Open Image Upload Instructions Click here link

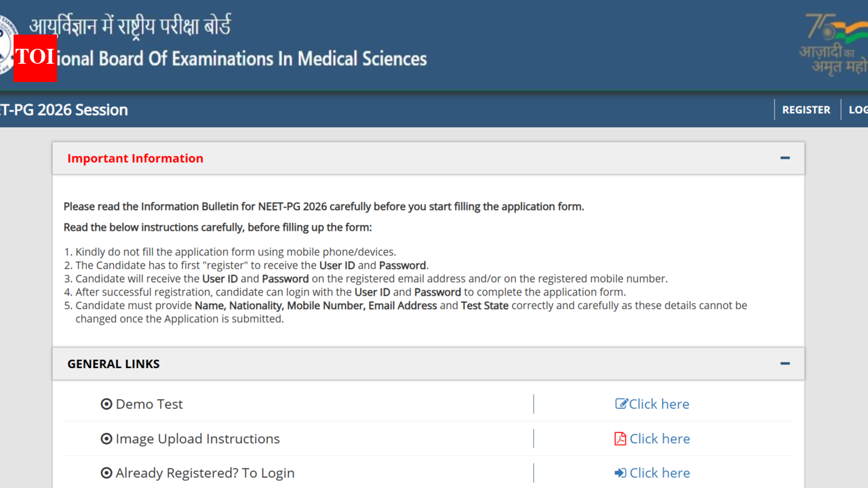click(660, 439)
